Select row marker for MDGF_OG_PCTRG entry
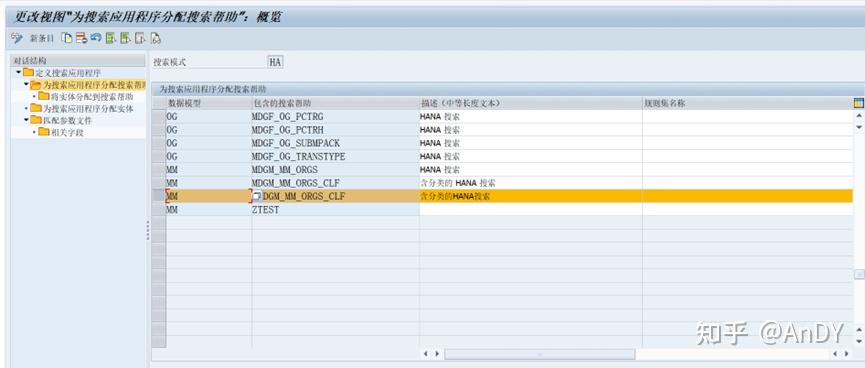865x368 pixels. point(159,116)
